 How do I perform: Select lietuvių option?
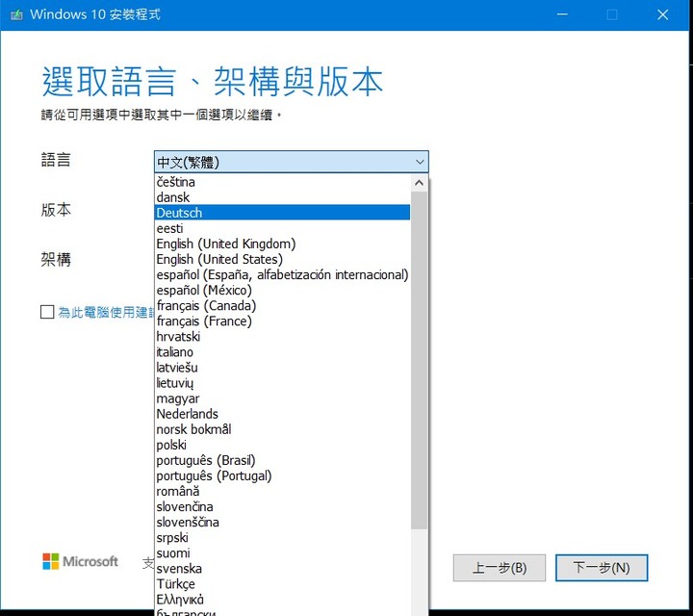click(283, 383)
